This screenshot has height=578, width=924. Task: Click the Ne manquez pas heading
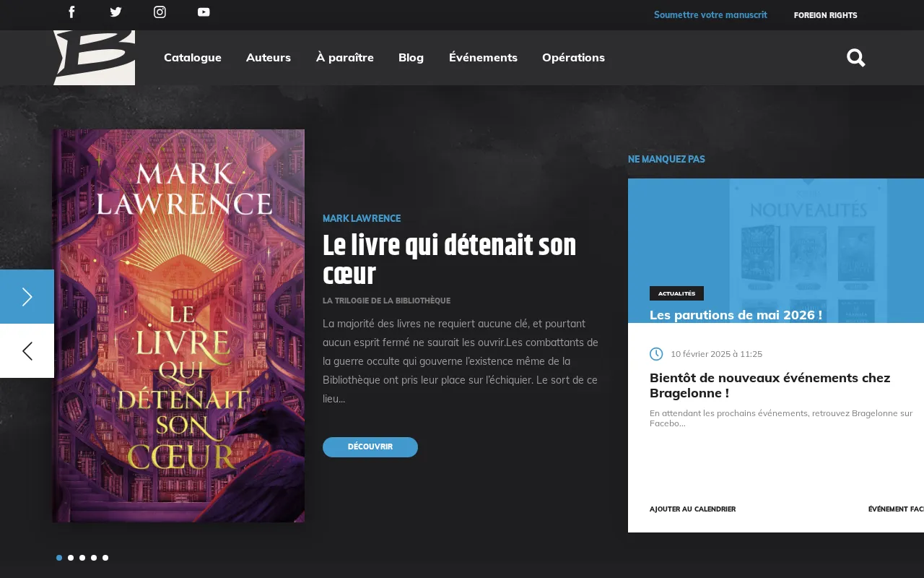tap(666, 159)
